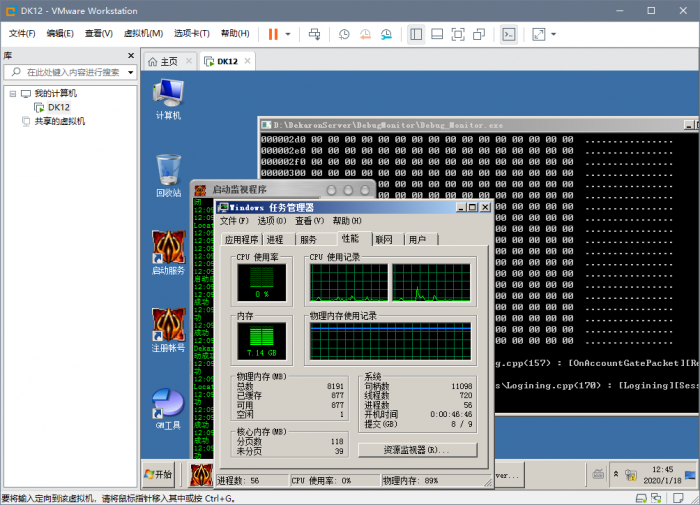
Task: Select DK12 in the library tree
Action: tap(58, 107)
